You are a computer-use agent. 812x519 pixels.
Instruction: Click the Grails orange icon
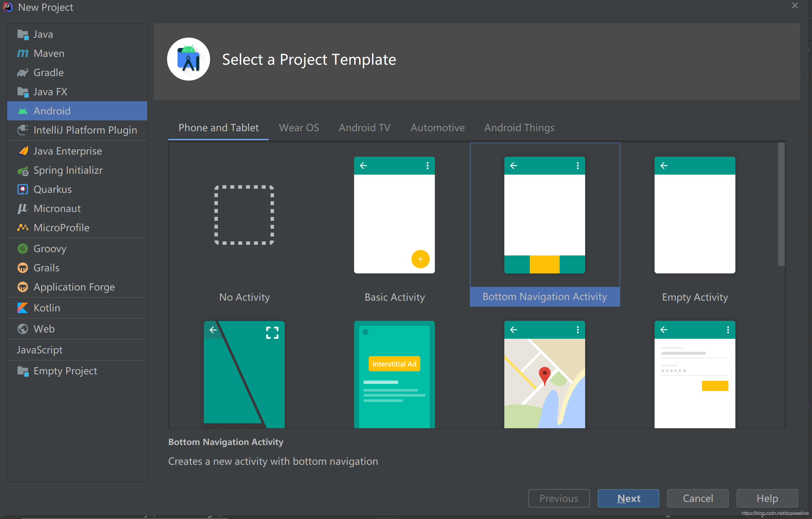[22, 268]
